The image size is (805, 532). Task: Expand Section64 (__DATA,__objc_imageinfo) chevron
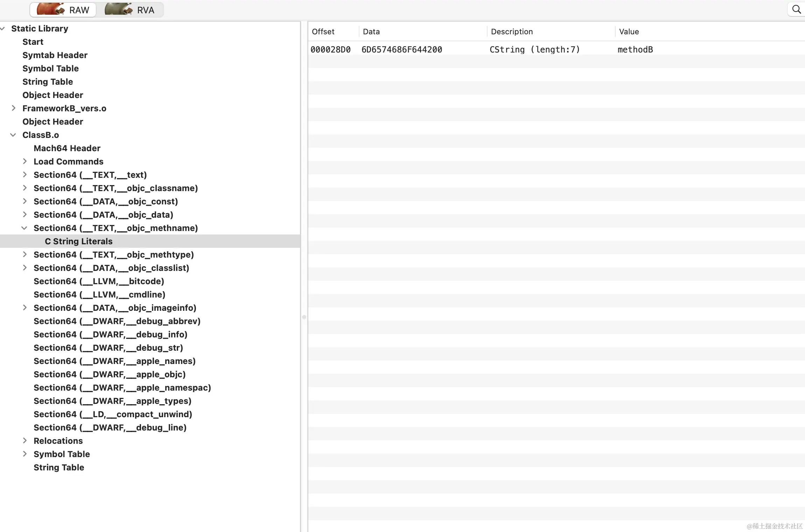point(24,308)
